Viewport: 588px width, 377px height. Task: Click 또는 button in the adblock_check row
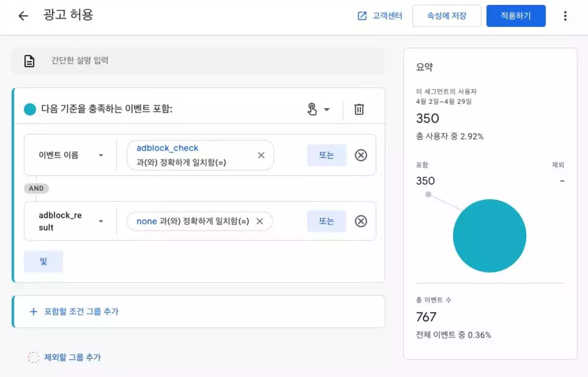(326, 155)
